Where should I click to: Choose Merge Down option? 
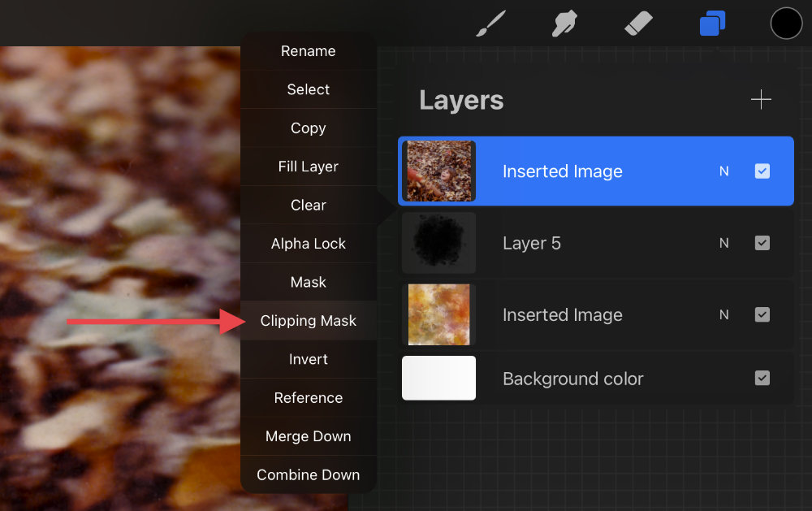(308, 435)
